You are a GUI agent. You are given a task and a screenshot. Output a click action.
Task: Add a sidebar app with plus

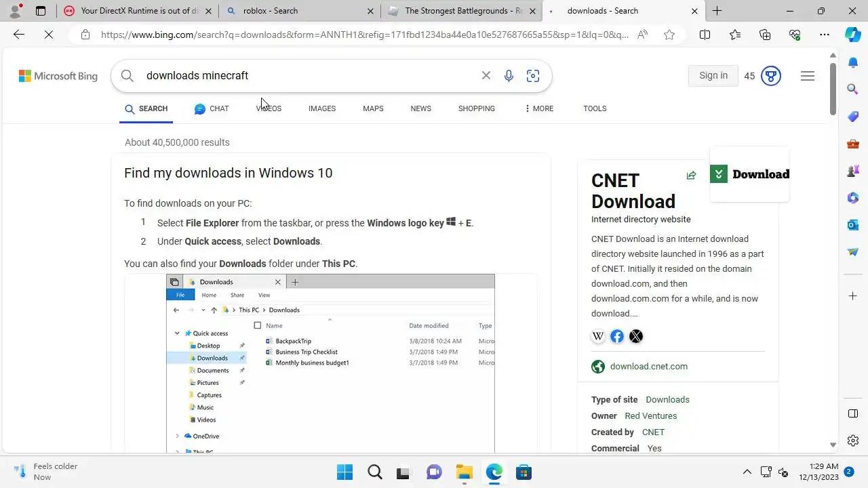point(853,296)
